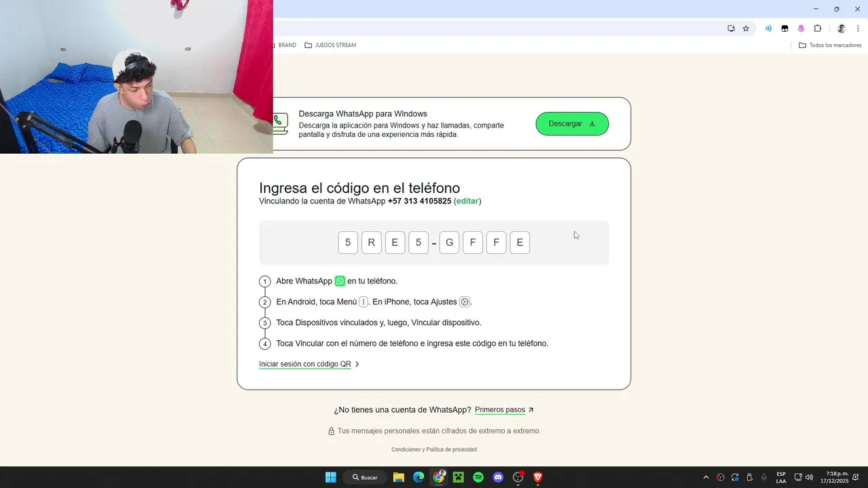The image size is (868, 488).
Task: Click the USB safely remove tray icon
Action: 749,477
